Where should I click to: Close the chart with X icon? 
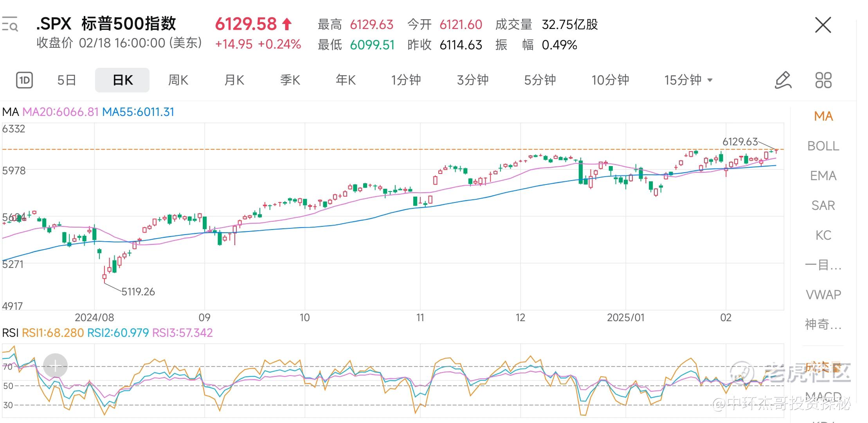823,25
